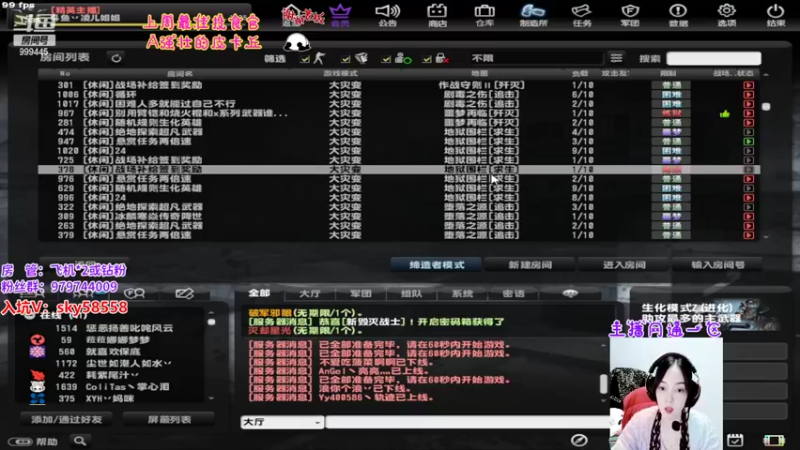Open the 会员 crown icon
The width and height of the screenshot is (800, 450).
(x=340, y=14)
